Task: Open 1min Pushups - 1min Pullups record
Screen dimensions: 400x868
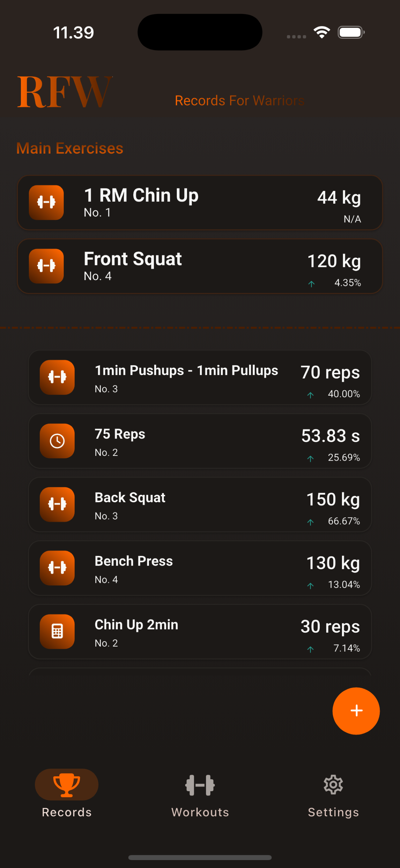Action: 186,377
